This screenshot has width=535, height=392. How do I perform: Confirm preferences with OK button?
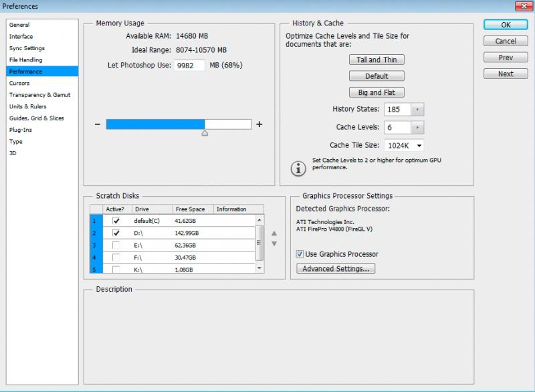(x=506, y=25)
